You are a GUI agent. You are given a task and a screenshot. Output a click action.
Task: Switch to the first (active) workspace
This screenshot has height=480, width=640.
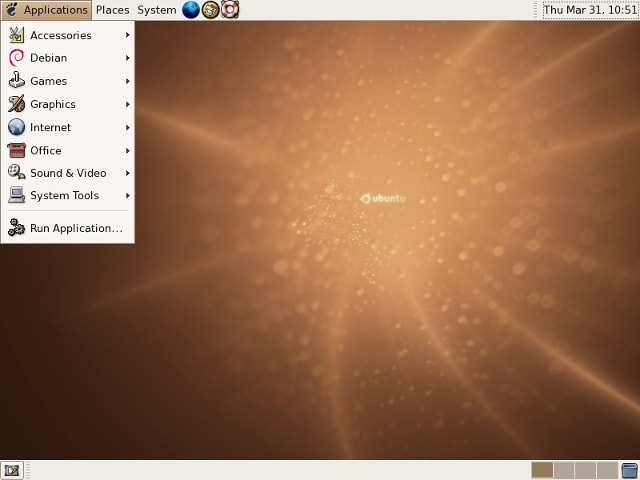click(x=542, y=471)
